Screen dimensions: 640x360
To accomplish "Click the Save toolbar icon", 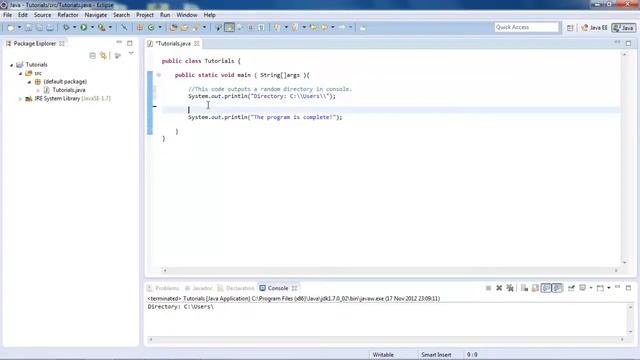I will click(x=28, y=27).
